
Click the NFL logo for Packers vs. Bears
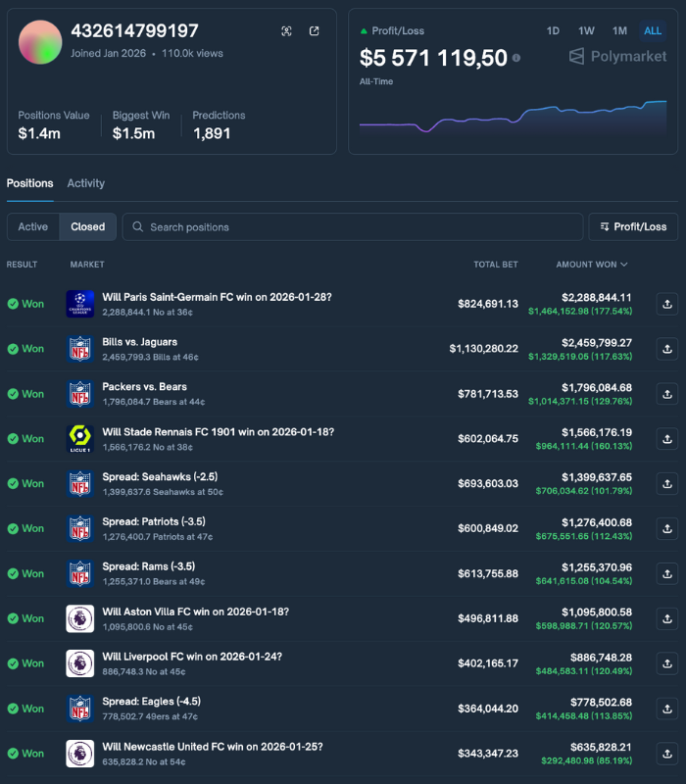pos(80,394)
